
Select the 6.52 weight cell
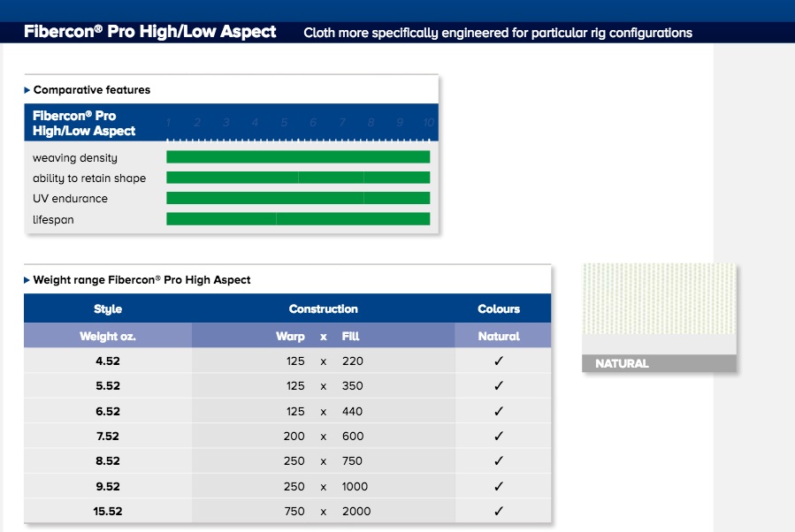(x=108, y=411)
